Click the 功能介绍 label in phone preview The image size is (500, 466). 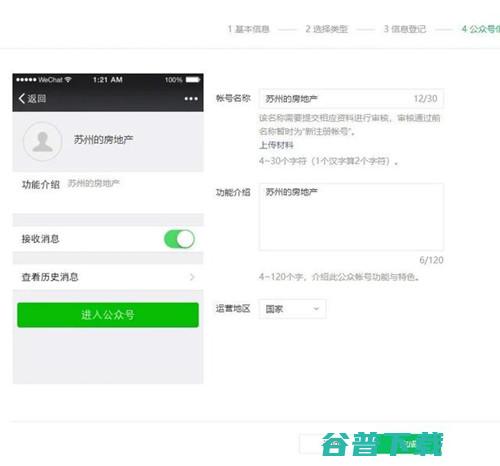[x=41, y=184]
